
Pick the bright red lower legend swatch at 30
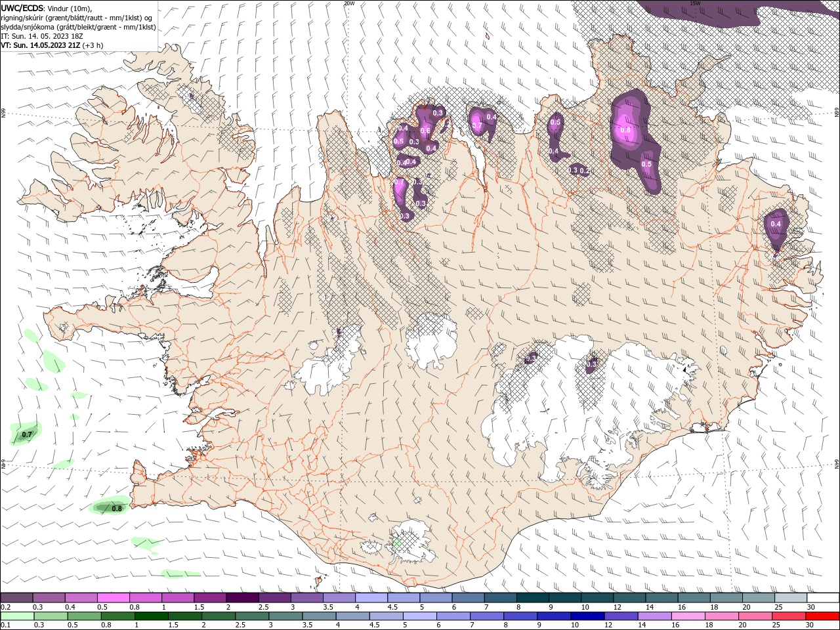pos(822,616)
